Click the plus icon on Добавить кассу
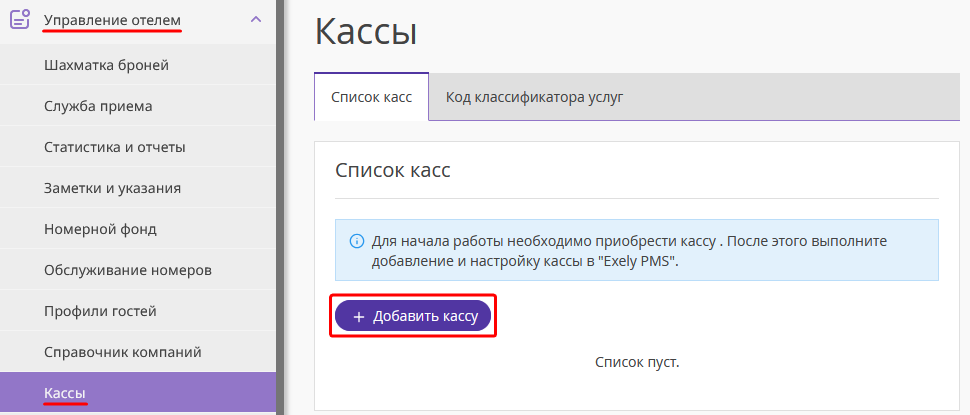970x415 pixels. click(x=359, y=317)
